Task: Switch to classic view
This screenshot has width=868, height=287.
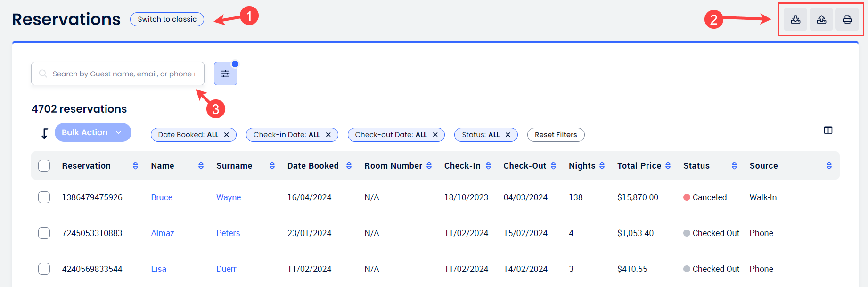Action: pos(167,19)
